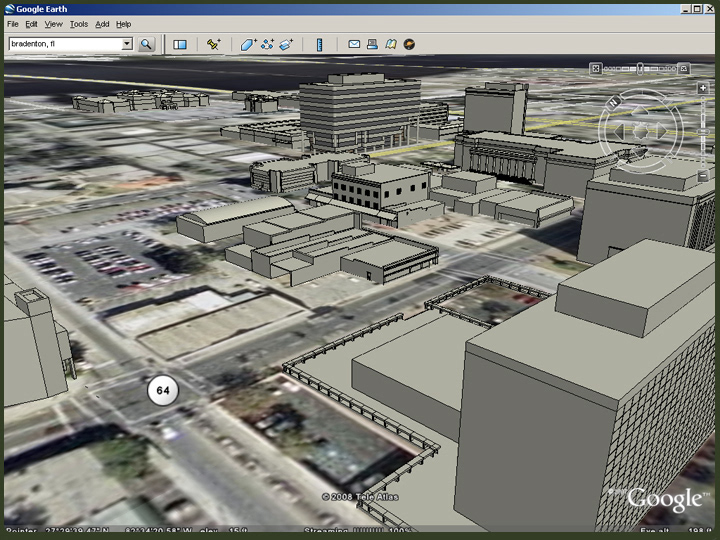Image resolution: width=720 pixels, height=540 pixels.
Task: Open the View menu
Action: [x=54, y=23]
